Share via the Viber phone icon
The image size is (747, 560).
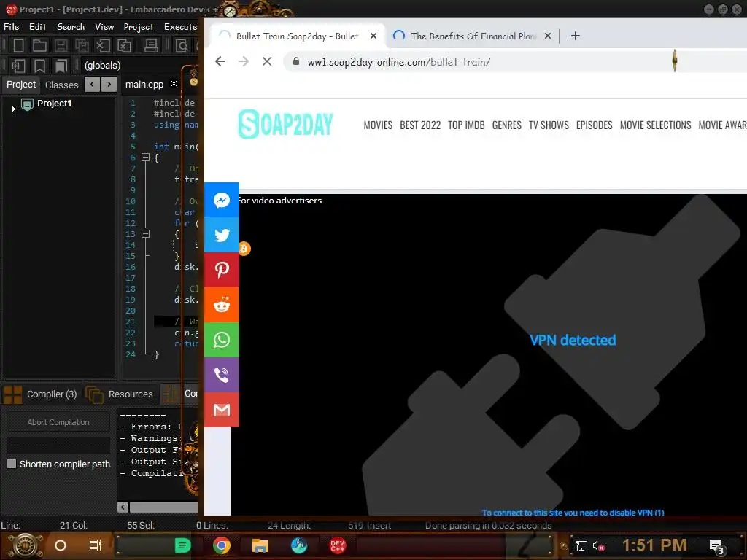[x=222, y=375]
